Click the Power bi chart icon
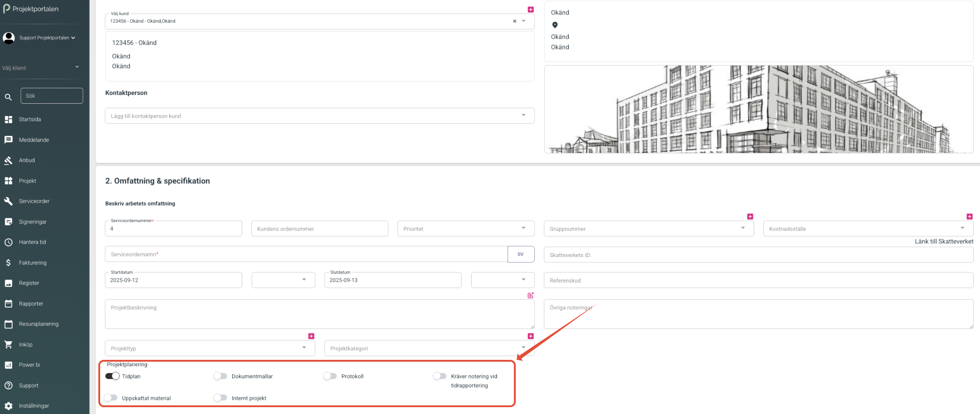This screenshot has width=980, height=414. 8,365
